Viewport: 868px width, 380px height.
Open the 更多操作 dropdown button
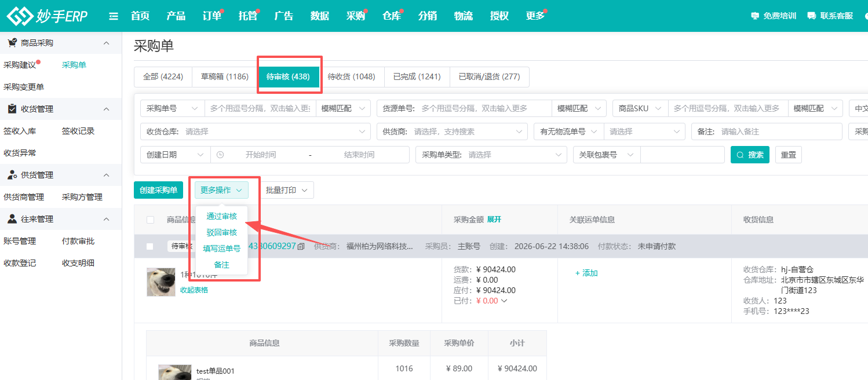pos(221,191)
